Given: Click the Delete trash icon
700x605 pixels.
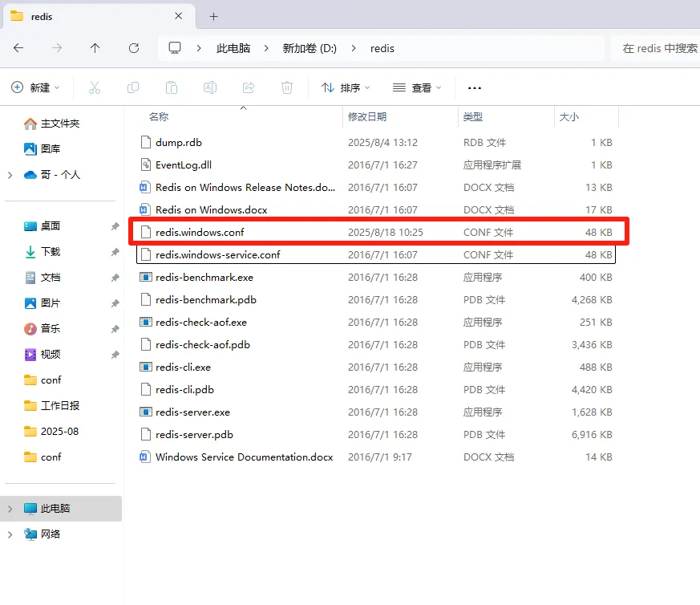Looking at the screenshot, I should point(287,87).
